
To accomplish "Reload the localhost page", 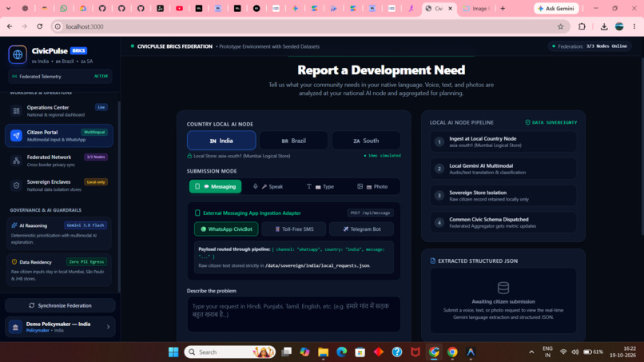I will tap(40, 26).
